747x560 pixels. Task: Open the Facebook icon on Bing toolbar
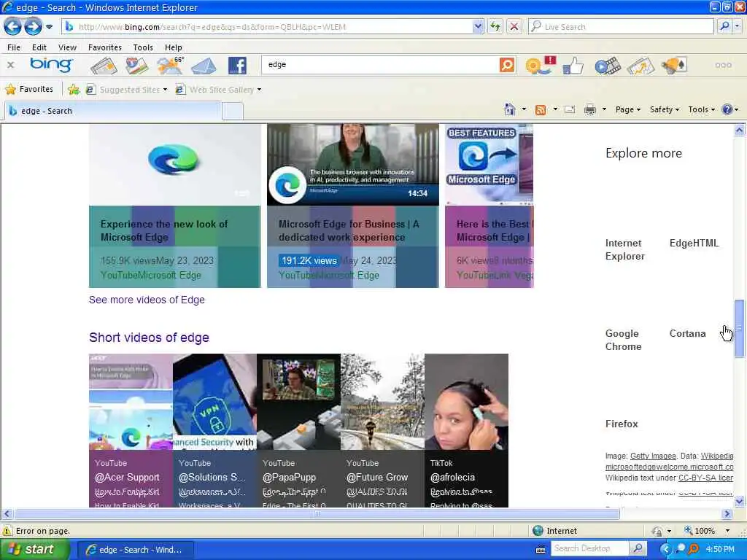tap(237, 65)
